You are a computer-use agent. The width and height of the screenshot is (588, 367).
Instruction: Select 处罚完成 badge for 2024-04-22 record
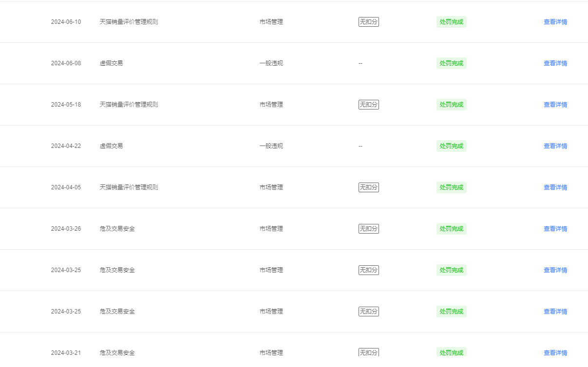452,146
